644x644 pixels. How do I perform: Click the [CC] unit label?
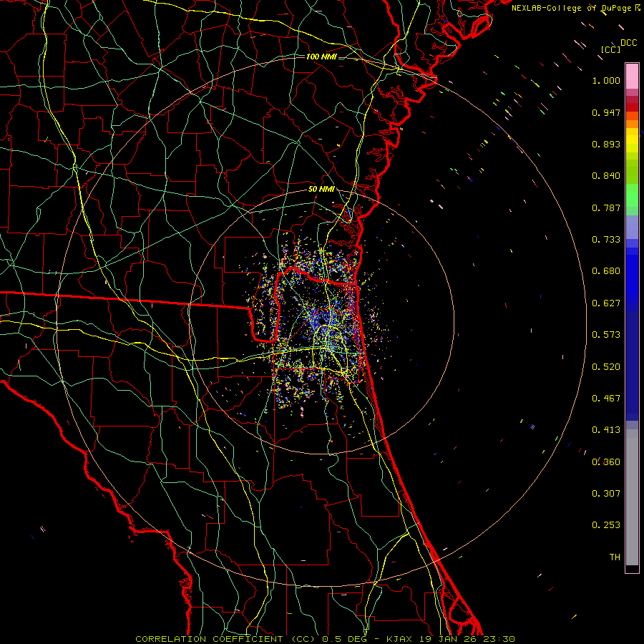[610, 49]
